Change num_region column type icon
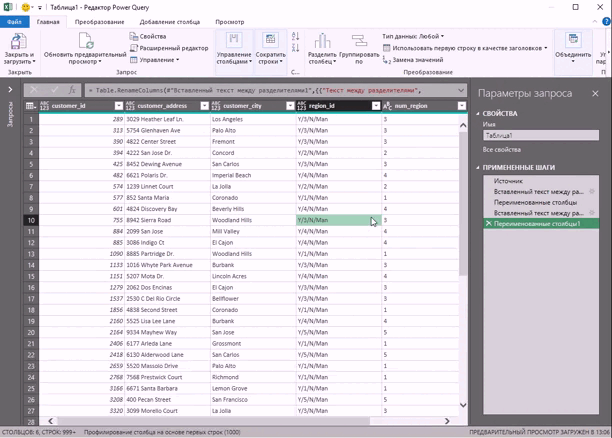Screen dimensions: 612x438 click(x=387, y=106)
